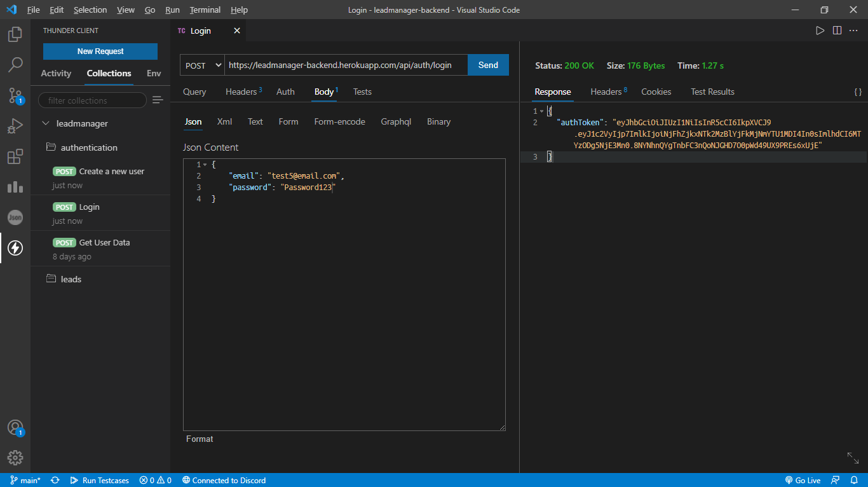Open the Test Results tab
The width and height of the screenshot is (868, 487).
(x=712, y=92)
